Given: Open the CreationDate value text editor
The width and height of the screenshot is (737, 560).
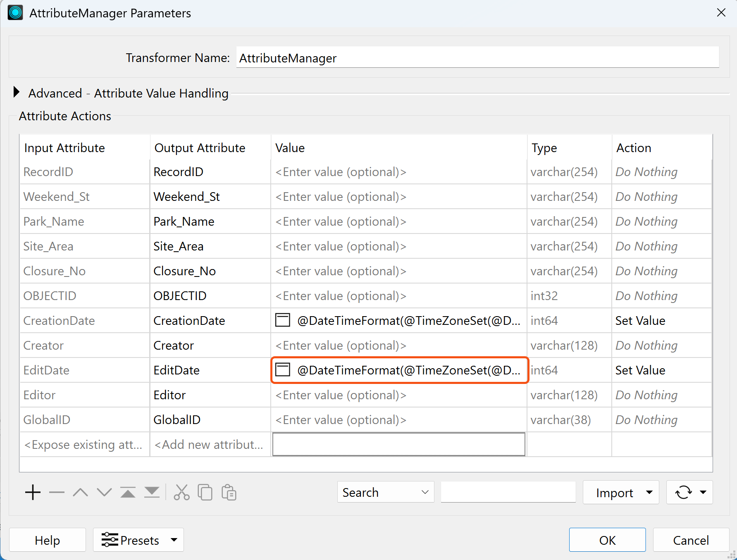Looking at the screenshot, I should [283, 320].
